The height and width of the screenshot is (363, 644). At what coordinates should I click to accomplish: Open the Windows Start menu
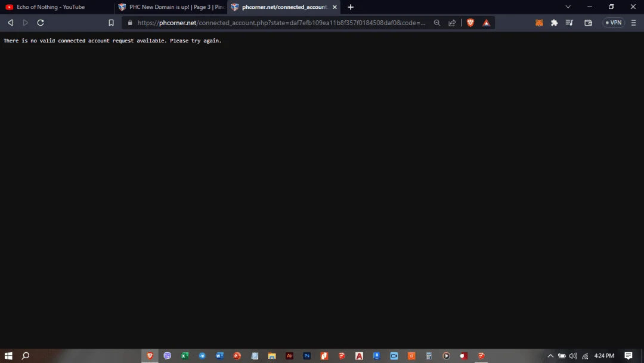pos(8,356)
